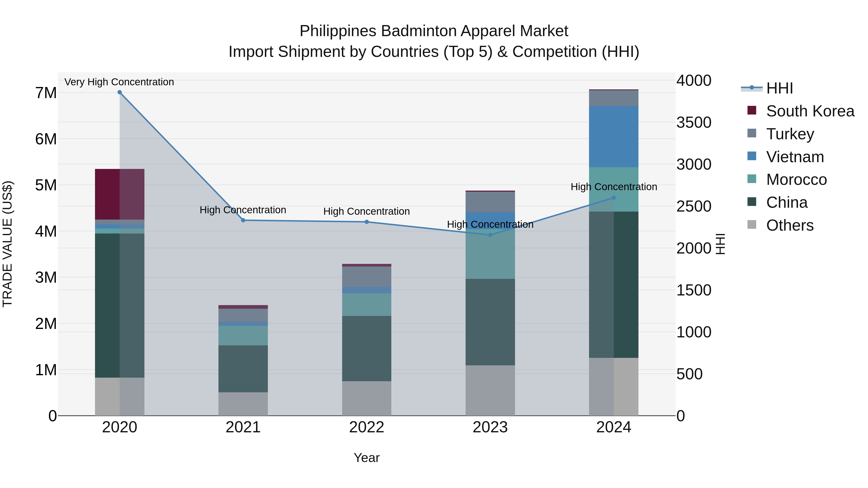Image resolution: width=868 pixels, height=488 pixels.
Task: Click 'High Concentration' label above 2021
Action: click(243, 210)
